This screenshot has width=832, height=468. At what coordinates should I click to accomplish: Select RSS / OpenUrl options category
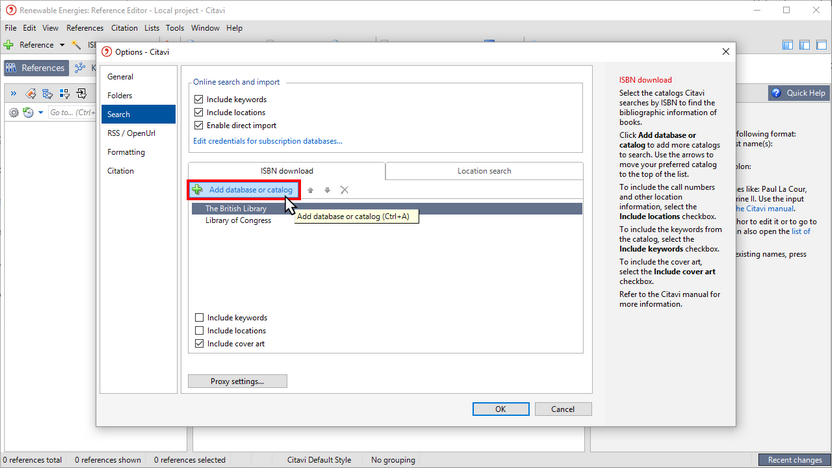click(138, 133)
